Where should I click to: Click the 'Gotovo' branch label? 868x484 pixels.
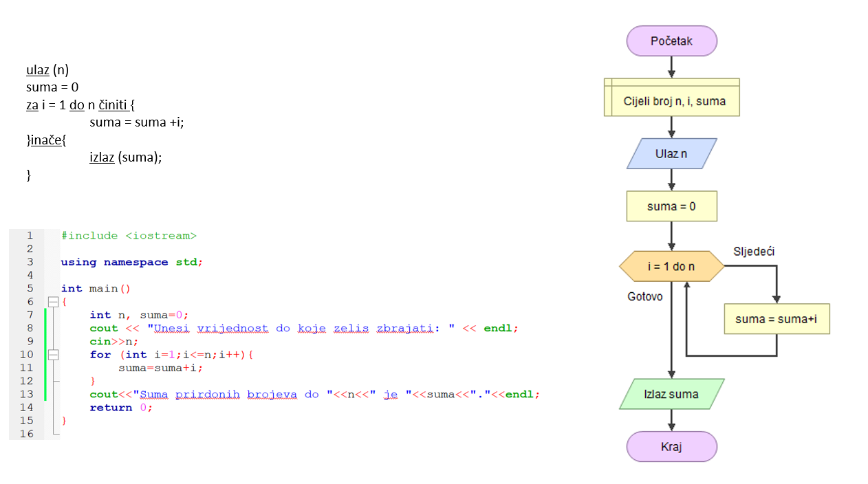(x=645, y=296)
